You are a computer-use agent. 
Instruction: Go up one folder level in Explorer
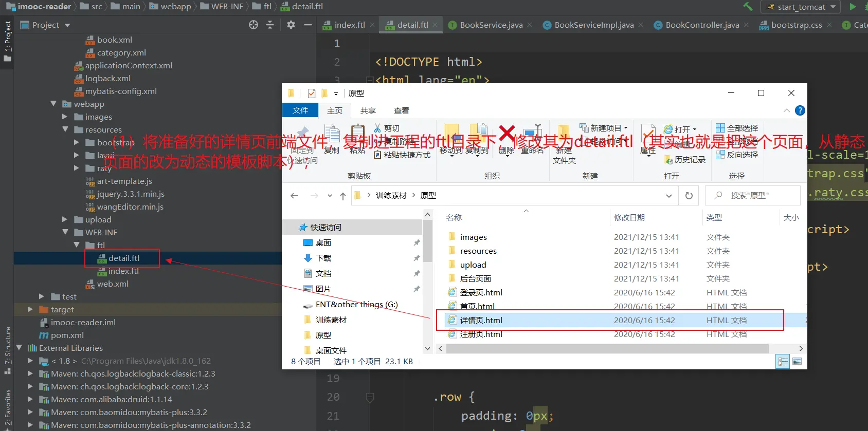pos(343,196)
